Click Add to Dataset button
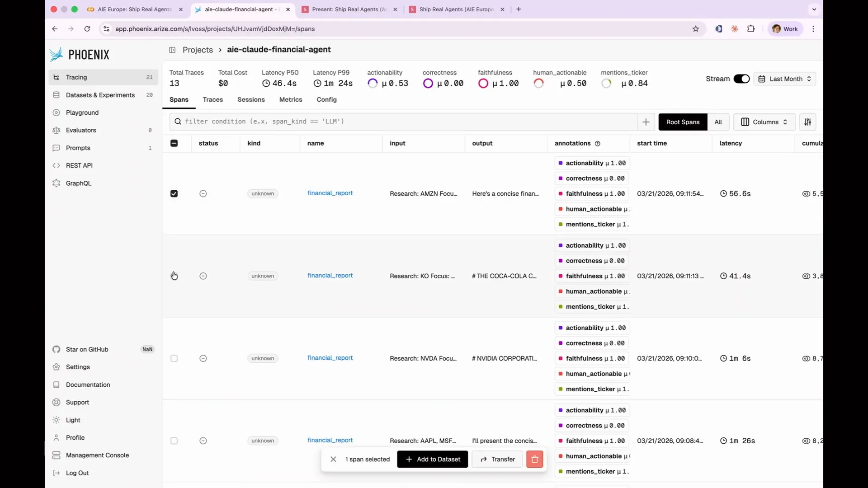The image size is (868, 488). pyautogui.click(x=433, y=459)
